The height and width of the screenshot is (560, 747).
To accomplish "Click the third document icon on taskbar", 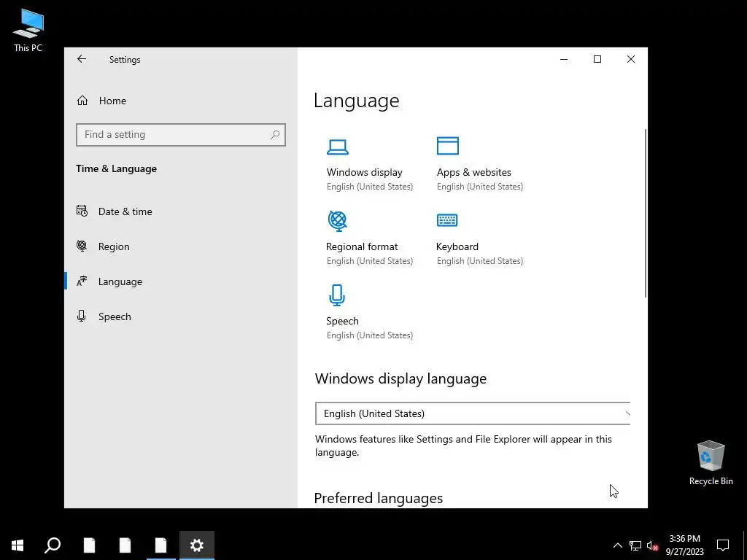I will point(160,545).
